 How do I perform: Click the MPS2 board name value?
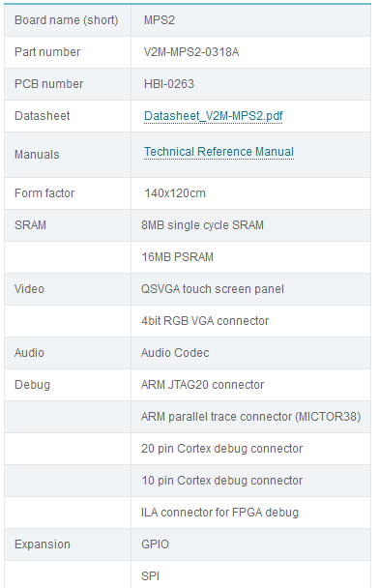click(x=160, y=20)
